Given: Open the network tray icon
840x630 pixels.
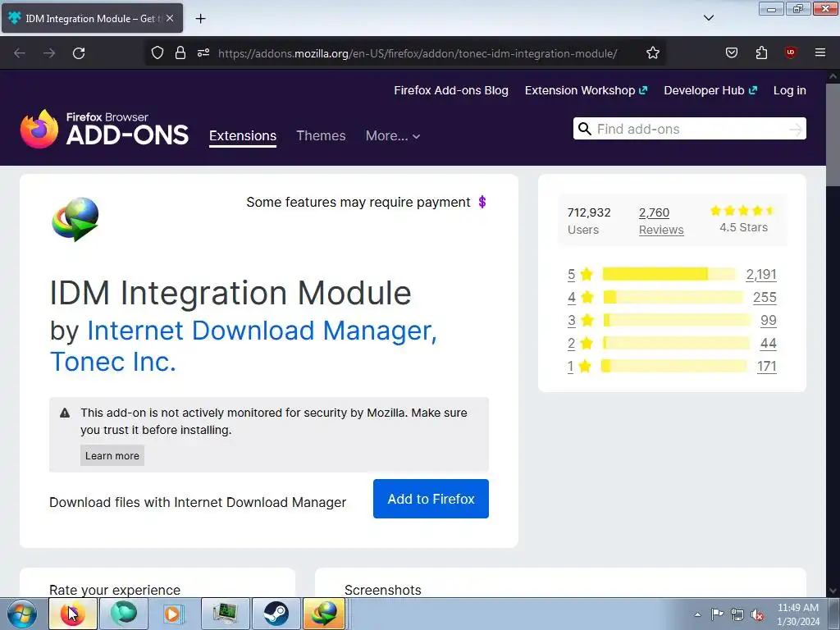Looking at the screenshot, I should pyautogui.click(x=737, y=614).
